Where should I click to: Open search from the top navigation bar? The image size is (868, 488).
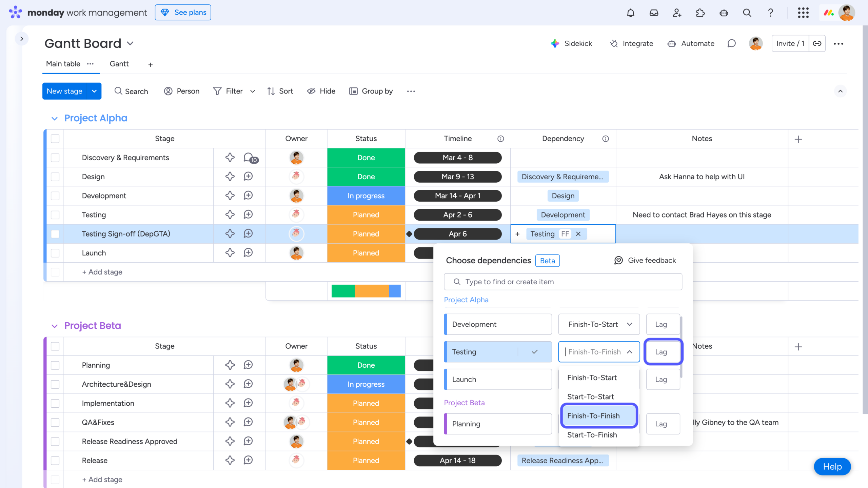[747, 13]
